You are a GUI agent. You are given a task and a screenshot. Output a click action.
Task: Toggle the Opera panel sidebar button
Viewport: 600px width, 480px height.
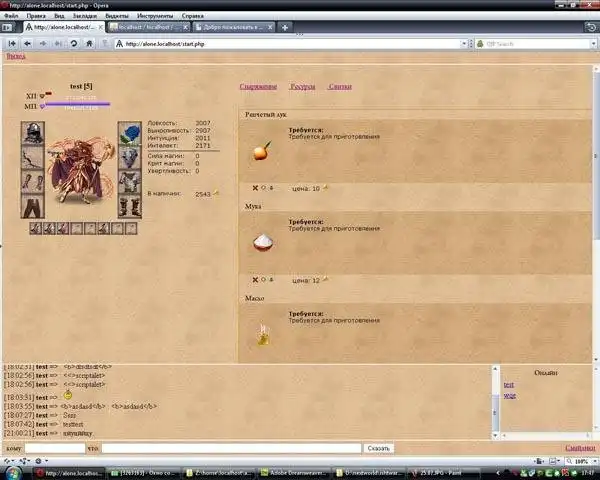tap(7, 28)
